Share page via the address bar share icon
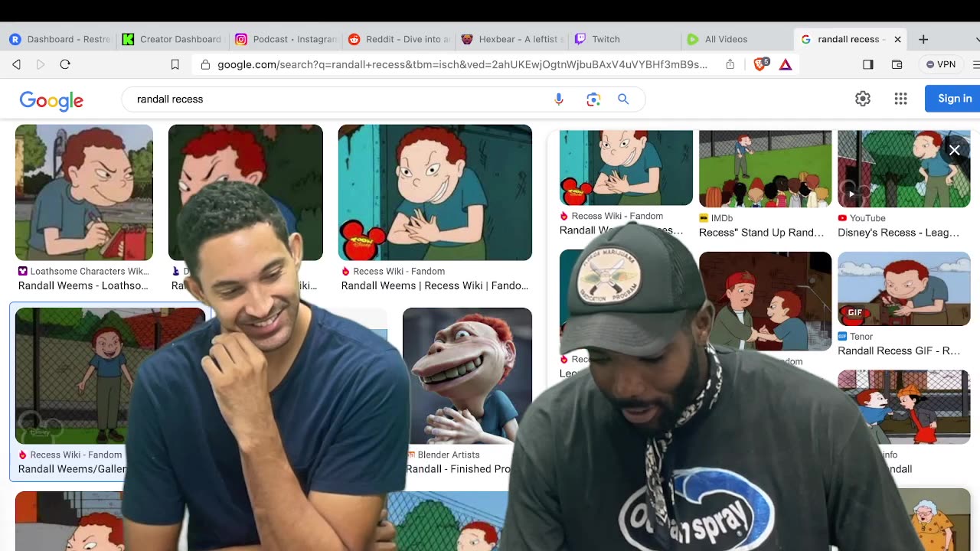The height and width of the screenshot is (551, 980). pyautogui.click(x=730, y=64)
